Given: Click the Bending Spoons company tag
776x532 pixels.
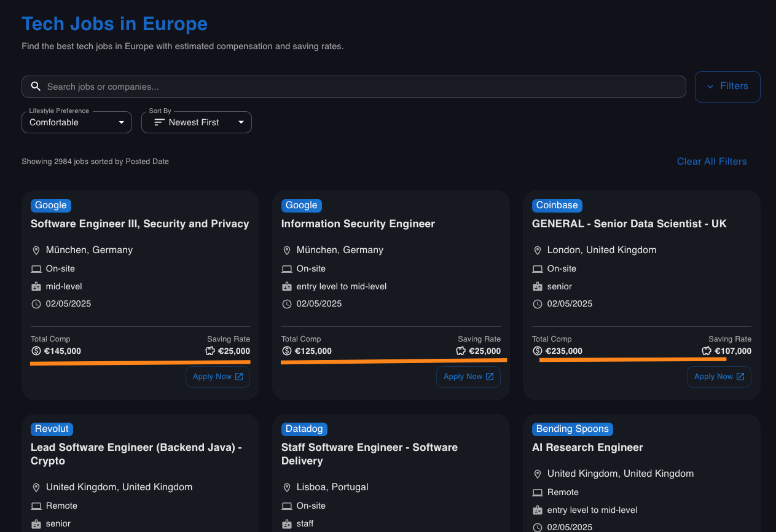Looking at the screenshot, I should point(573,429).
